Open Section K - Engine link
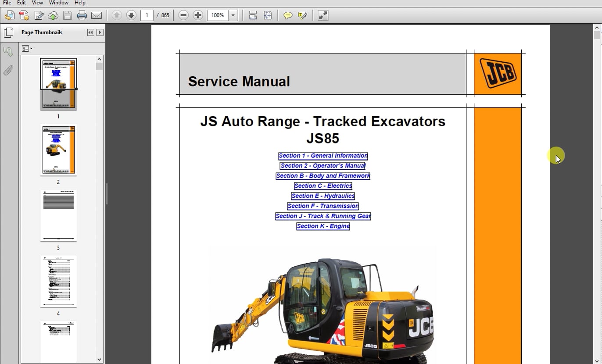The image size is (602, 364). [x=323, y=226]
